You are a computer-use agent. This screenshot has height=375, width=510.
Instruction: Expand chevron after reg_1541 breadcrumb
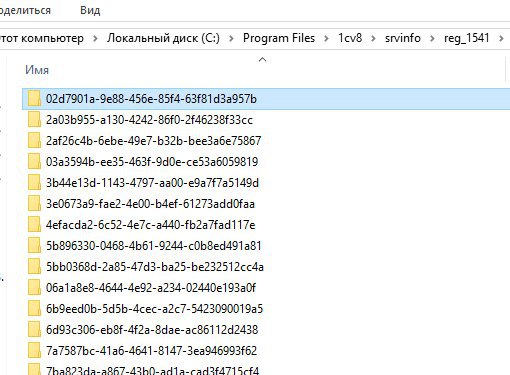pos(501,39)
